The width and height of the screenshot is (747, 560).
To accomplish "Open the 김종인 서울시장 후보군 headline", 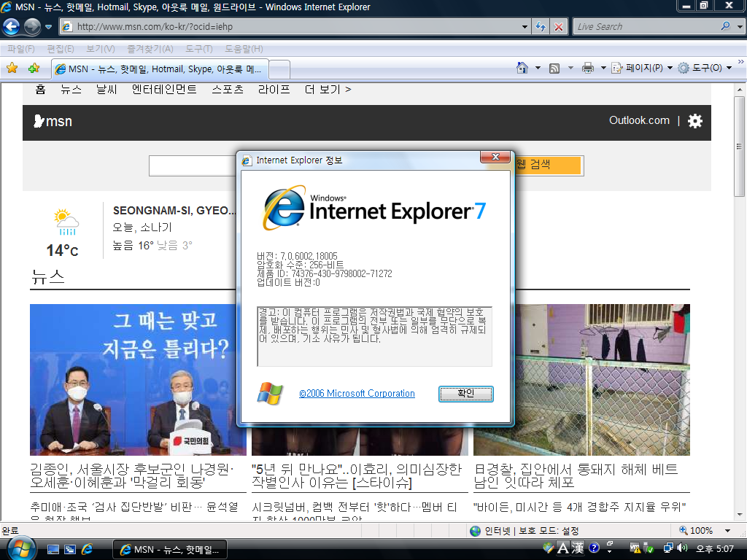I will [x=132, y=475].
